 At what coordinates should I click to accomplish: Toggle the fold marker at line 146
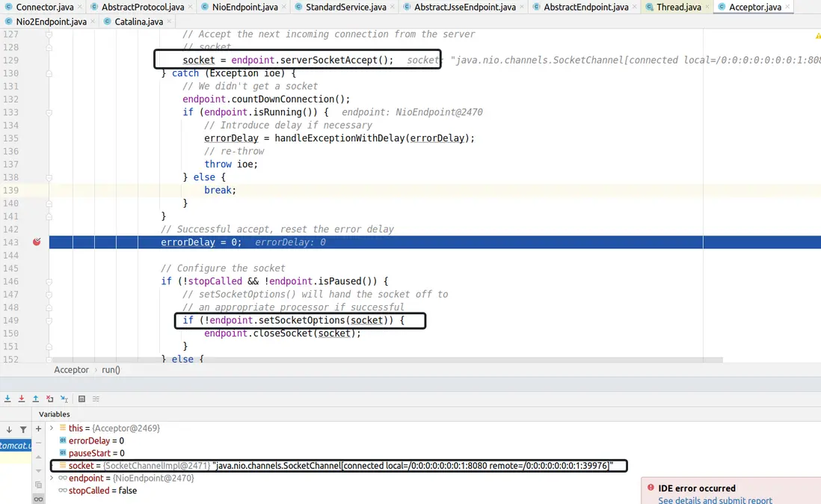49,281
